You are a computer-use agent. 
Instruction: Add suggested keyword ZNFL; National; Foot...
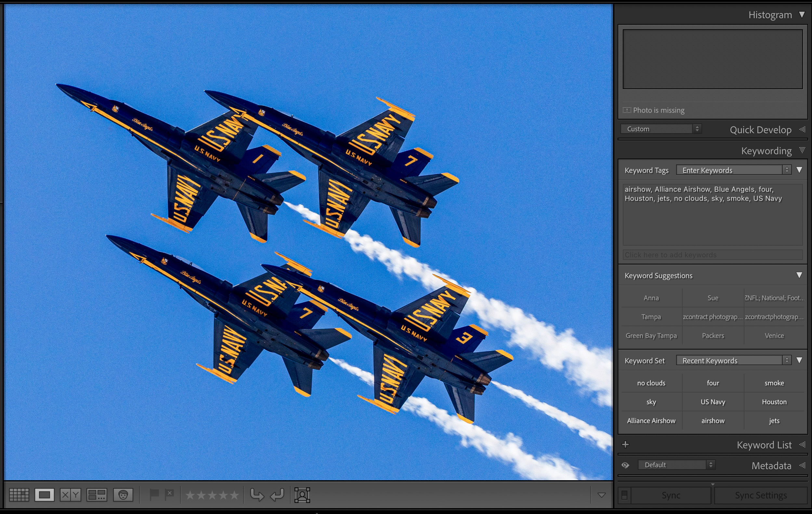[774, 298]
